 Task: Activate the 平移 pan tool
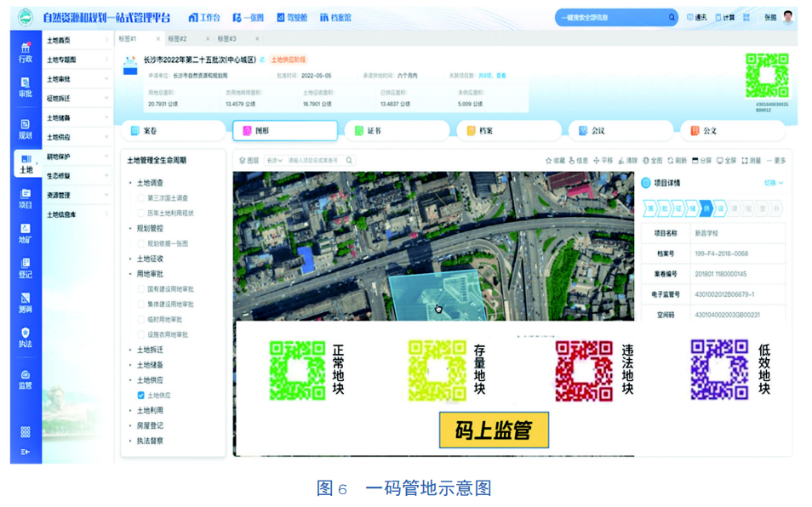pos(603,161)
